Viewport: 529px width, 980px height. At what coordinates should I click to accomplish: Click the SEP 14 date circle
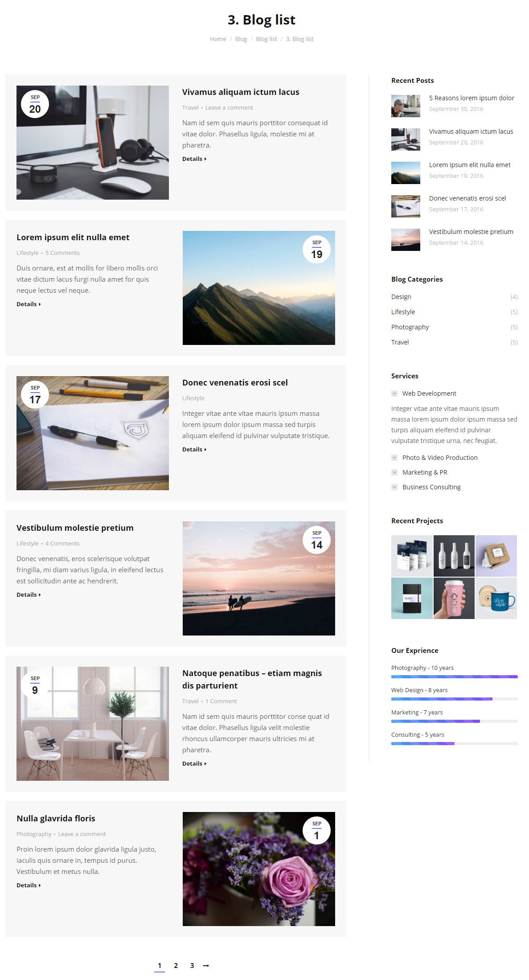(x=316, y=540)
